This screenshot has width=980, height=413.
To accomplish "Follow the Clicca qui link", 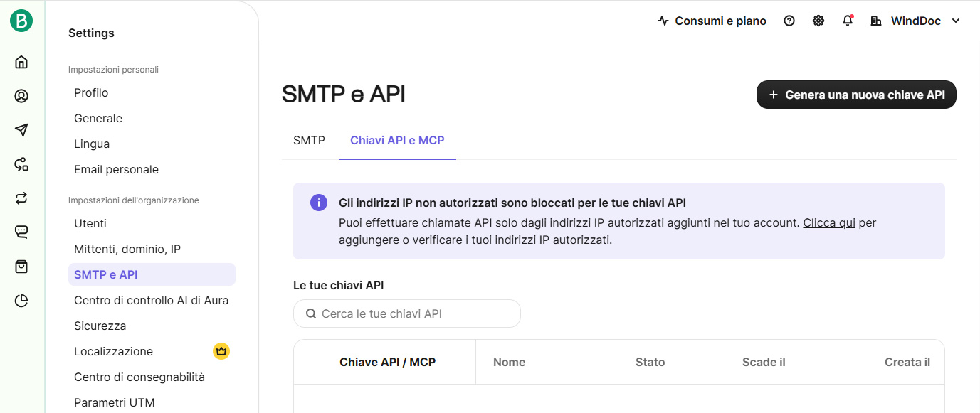I will click(x=829, y=223).
